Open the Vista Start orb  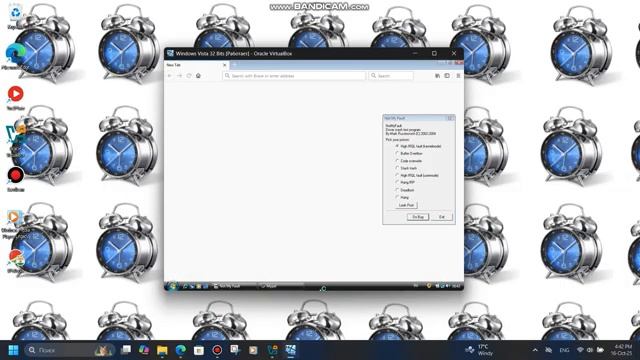pos(173,286)
